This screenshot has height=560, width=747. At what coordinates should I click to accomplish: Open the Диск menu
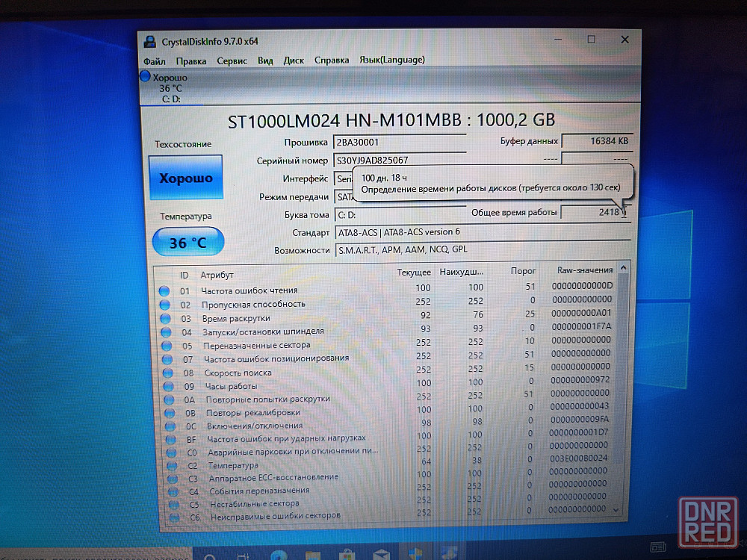pyautogui.click(x=294, y=60)
